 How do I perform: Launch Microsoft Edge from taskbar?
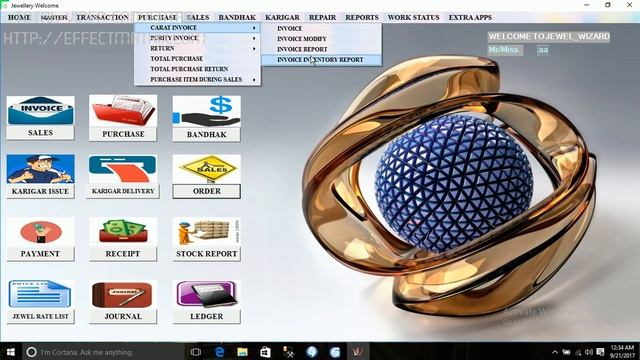click(219, 352)
